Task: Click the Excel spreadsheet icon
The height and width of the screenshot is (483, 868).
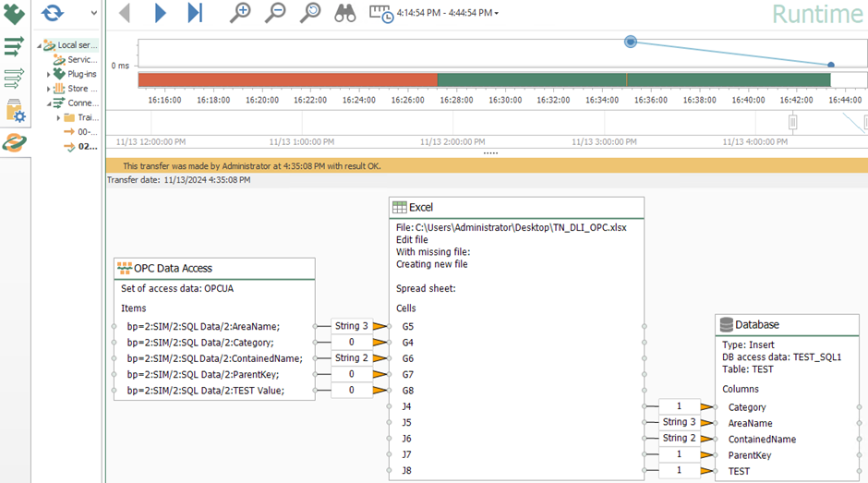Action: tap(399, 207)
